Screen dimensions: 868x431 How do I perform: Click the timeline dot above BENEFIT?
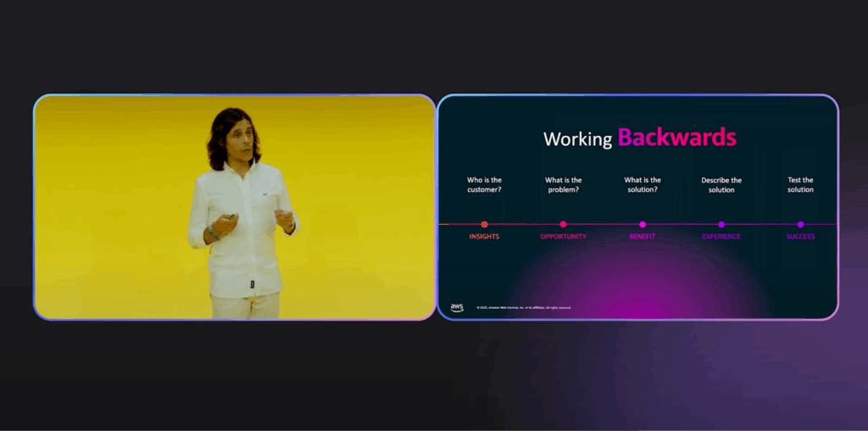pos(643,224)
